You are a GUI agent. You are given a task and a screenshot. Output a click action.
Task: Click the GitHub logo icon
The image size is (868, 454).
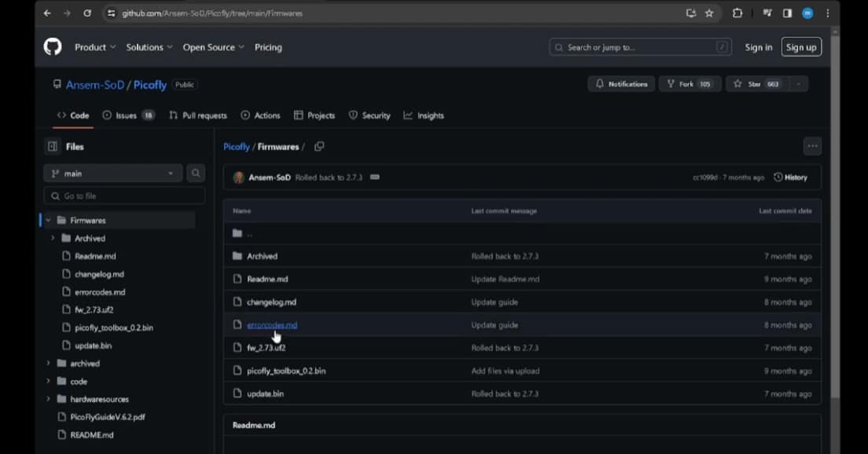[53, 47]
